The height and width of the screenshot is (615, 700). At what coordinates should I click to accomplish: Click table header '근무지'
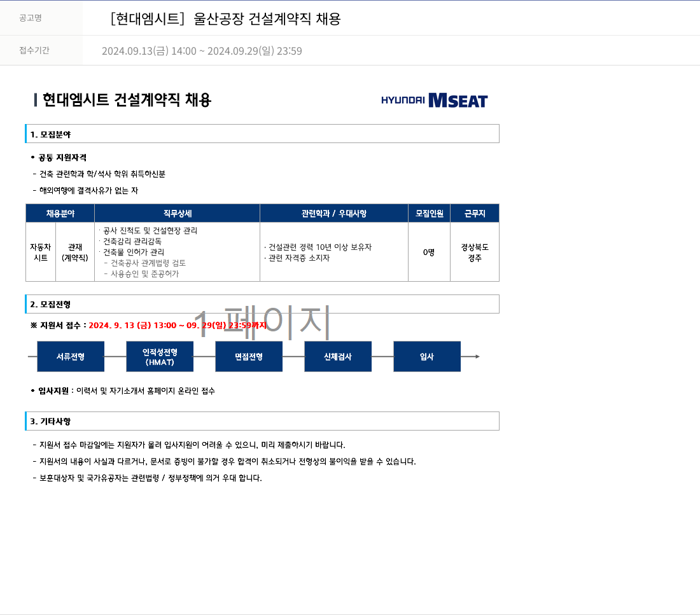pos(475,213)
